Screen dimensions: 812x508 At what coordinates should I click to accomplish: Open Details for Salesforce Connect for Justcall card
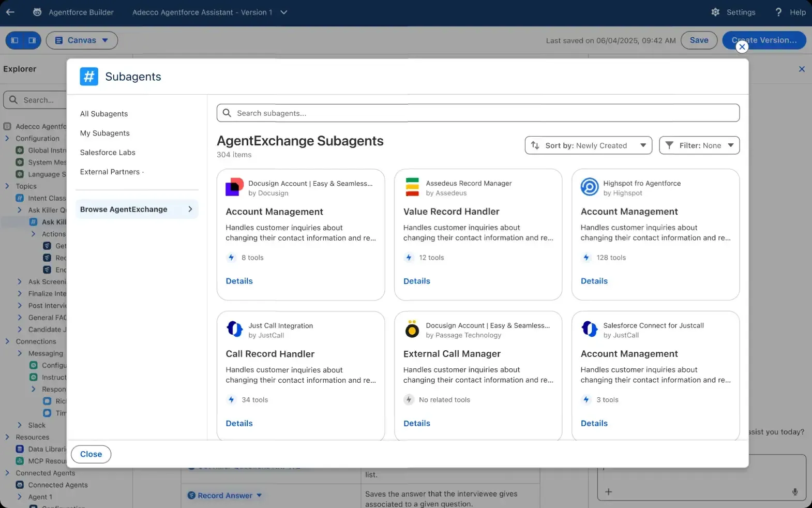pos(594,423)
